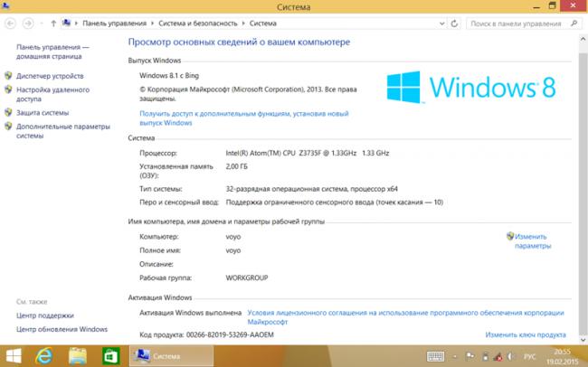Click the Windows 8.1 с Bing text
Image resolution: width=588 pixels, height=367 pixels.
pos(169,75)
